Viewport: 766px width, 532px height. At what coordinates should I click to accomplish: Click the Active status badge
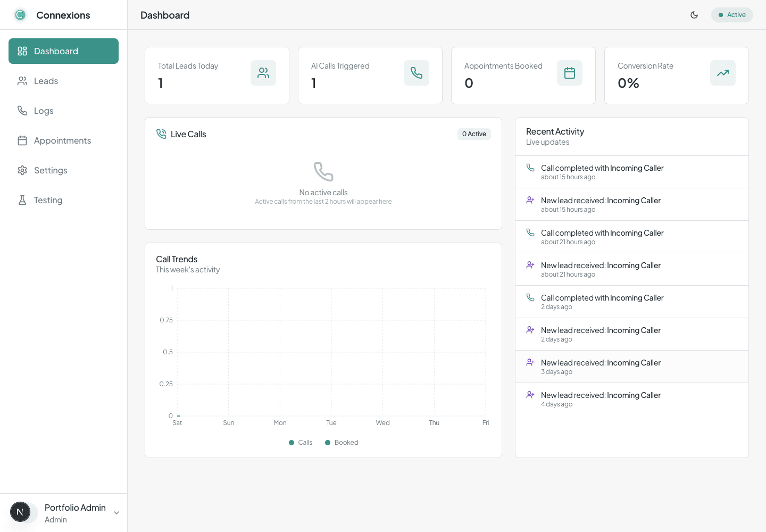pos(732,15)
